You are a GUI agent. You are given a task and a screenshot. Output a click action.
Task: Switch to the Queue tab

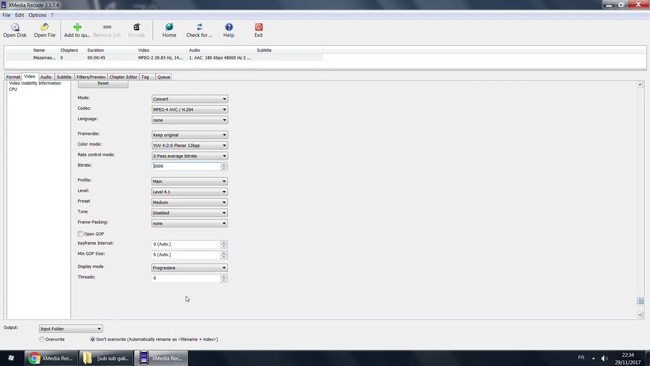[164, 77]
